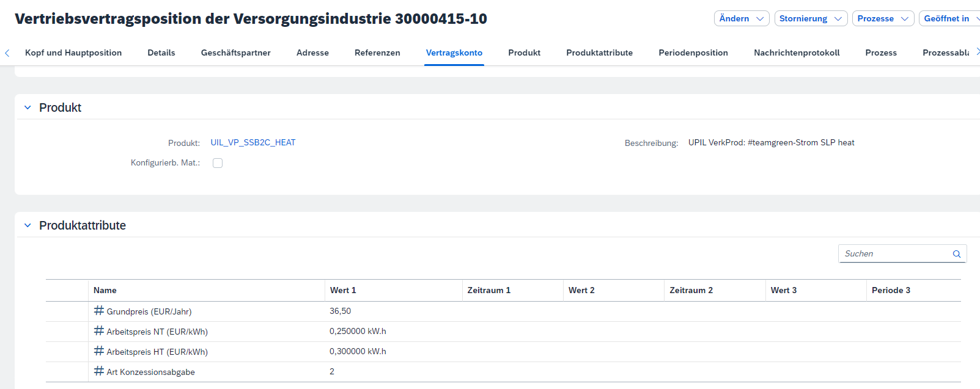
Task: Click the search magnifier icon in Suchen field
Action: pyautogui.click(x=957, y=254)
